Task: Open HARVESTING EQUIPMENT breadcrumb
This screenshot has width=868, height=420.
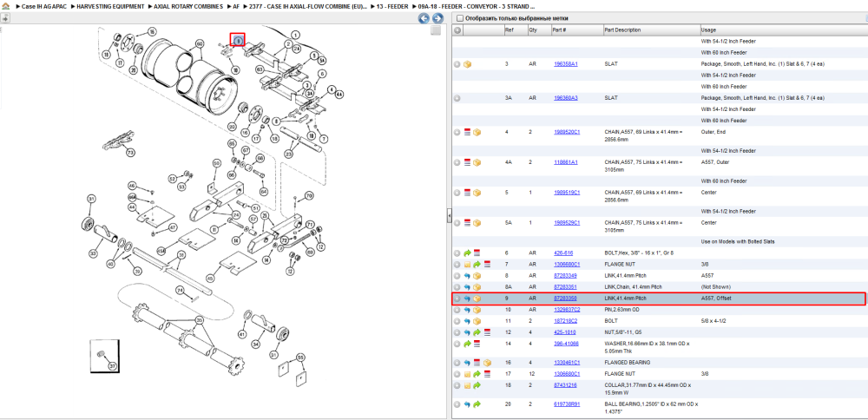Action: tap(111, 7)
